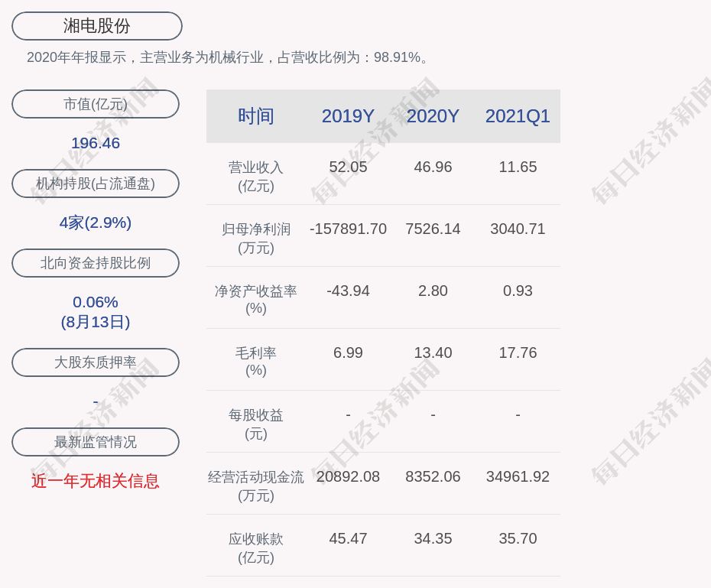The height and width of the screenshot is (588, 711).
Task: Select the 2019Y column header
Action: 348,116
